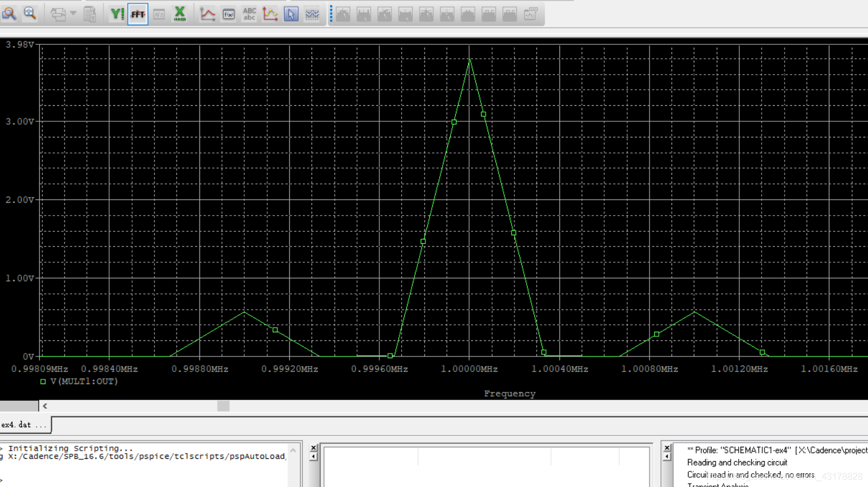
Task: Click the scripting pane scroll up arrow
Action: (x=293, y=451)
